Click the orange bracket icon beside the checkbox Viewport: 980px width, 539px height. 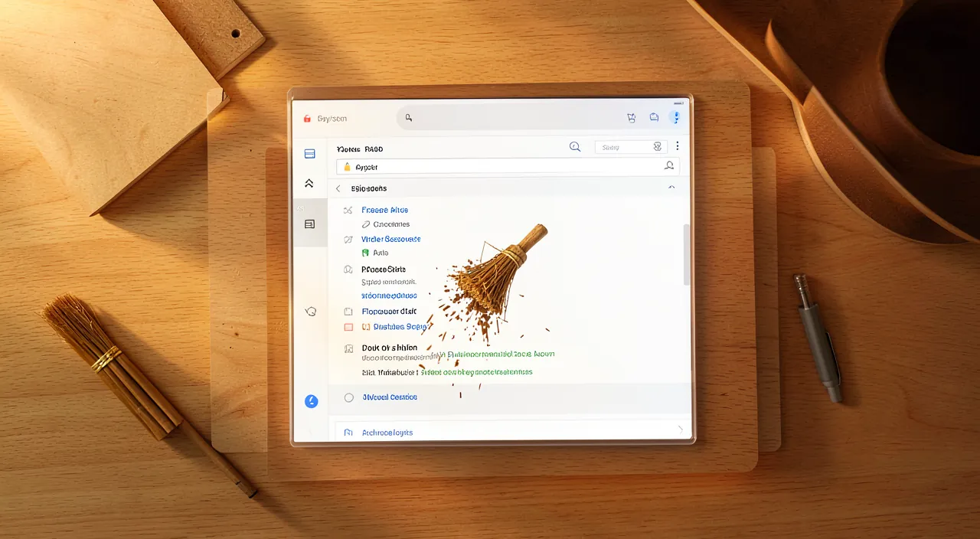point(366,327)
